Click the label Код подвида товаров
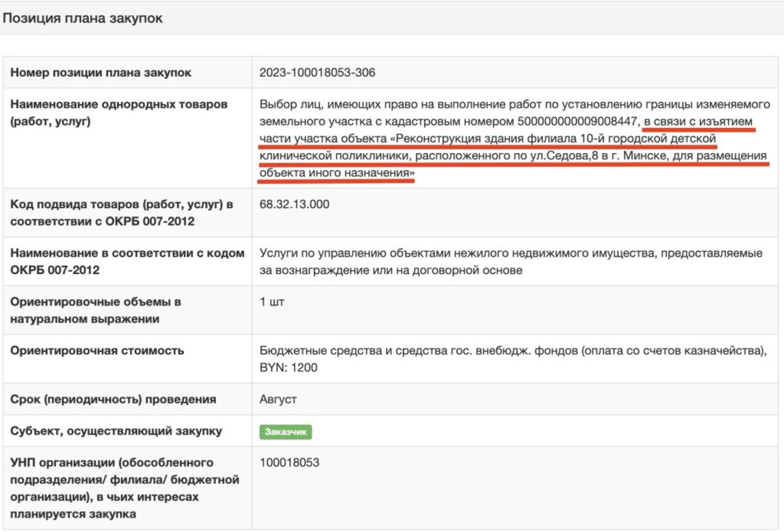This screenshot has height=532, width=784. [122, 212]
